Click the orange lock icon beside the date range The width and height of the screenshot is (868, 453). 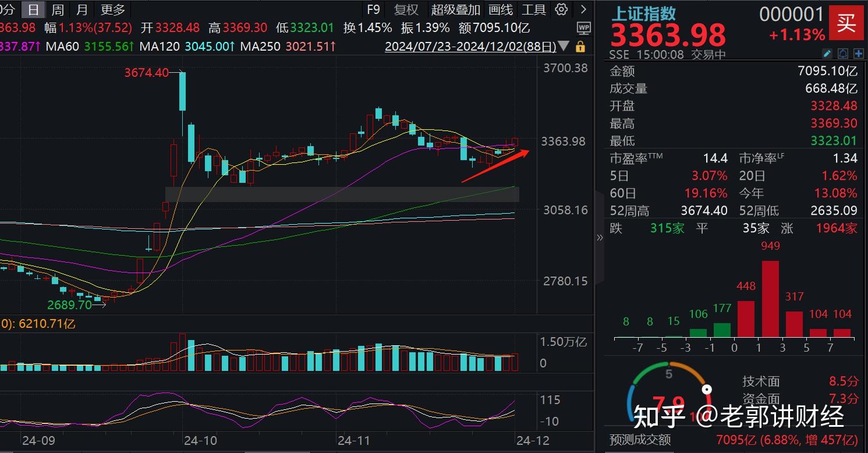[580, 46]
